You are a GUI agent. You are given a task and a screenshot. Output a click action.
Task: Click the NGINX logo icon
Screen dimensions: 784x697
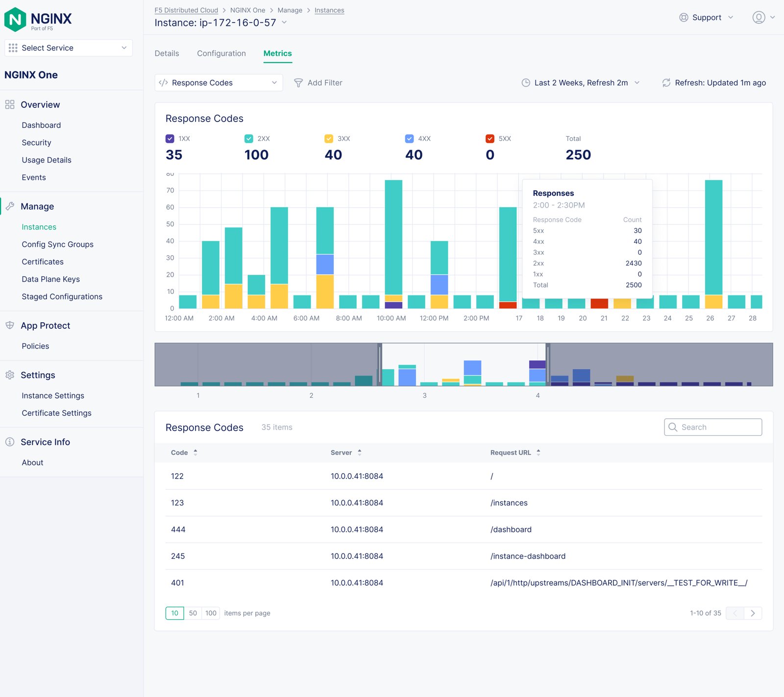15,20
